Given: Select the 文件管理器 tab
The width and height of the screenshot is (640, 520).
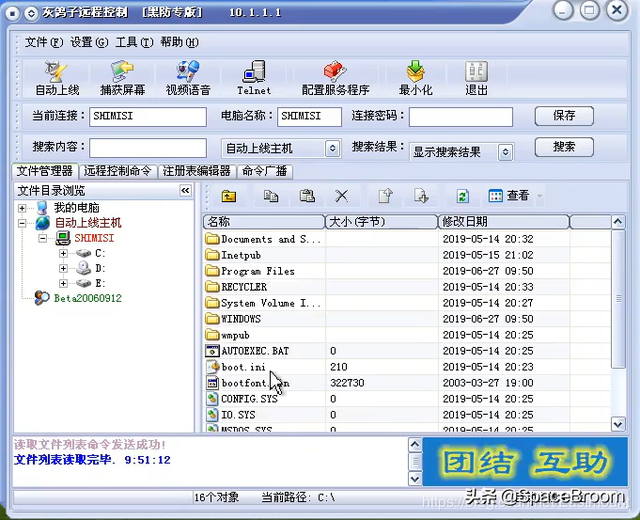Looking at the screenshot, I should [44, 171].
